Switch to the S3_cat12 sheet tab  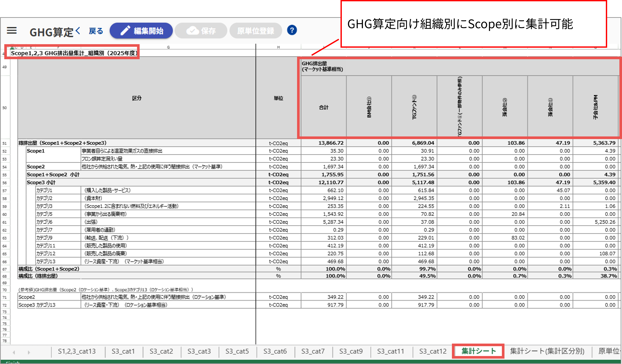click(x=433, y=351)
